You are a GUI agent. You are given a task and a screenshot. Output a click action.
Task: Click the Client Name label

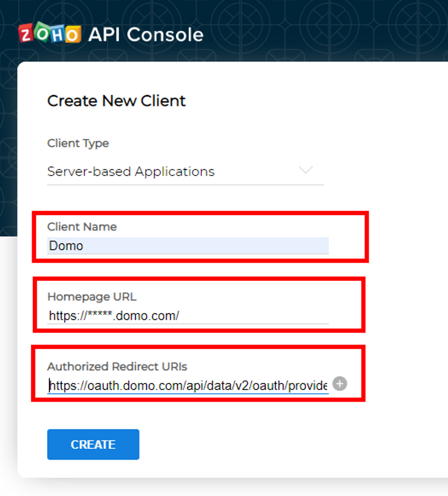[82, 227]
